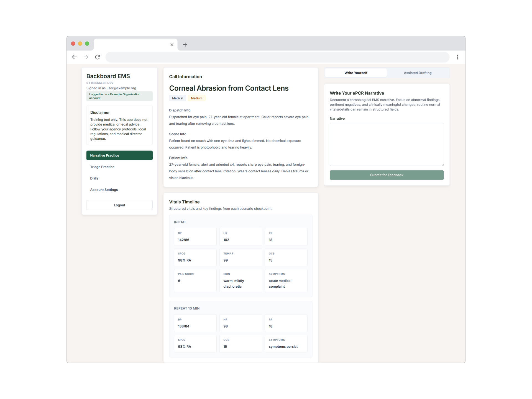Open Triage Practice in the sidebar

point(119,167)
